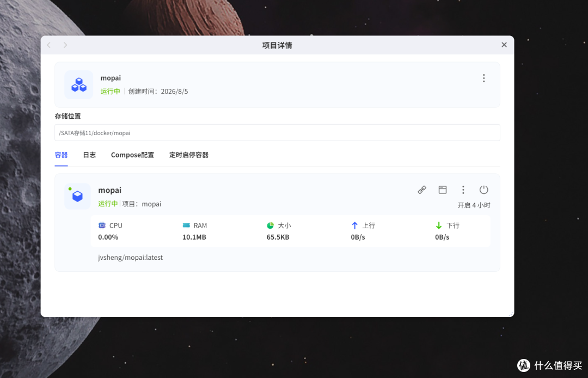This screenshot has height=378, width=588.
Task: Click the image name jvsheng/mopai:latest
Action: tap(131, 258)
